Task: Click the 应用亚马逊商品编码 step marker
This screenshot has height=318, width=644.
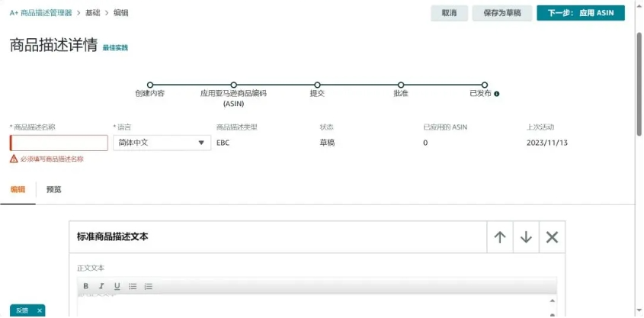Action: 234,85
